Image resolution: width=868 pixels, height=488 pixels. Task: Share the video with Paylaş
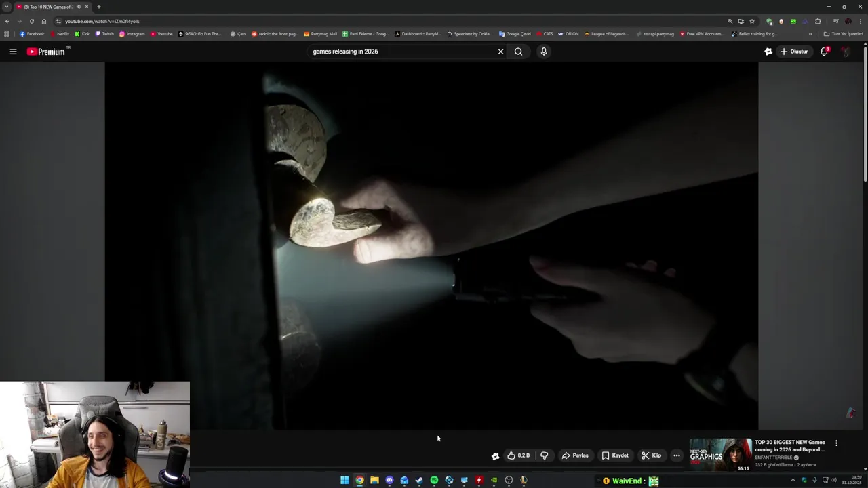pyautogui.click(x=575, y=455)
